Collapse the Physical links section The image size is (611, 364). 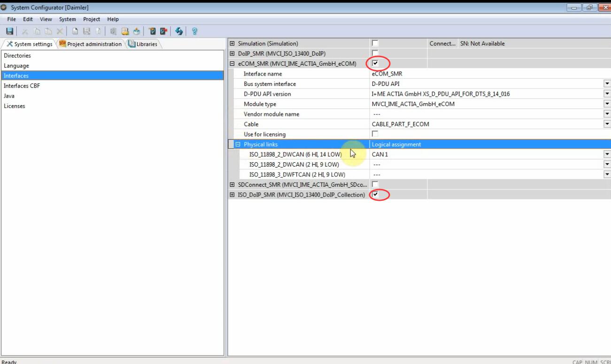click(x=238, y=144)
